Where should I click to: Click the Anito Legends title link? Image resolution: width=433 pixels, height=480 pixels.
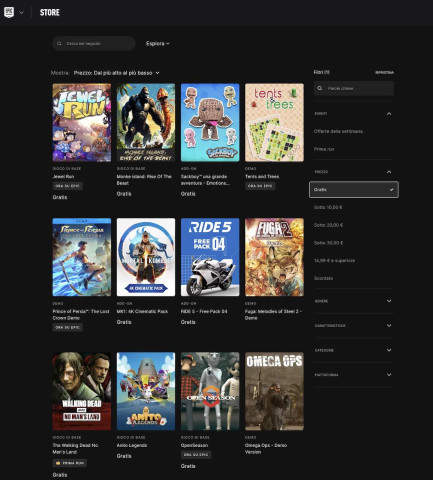132,445
